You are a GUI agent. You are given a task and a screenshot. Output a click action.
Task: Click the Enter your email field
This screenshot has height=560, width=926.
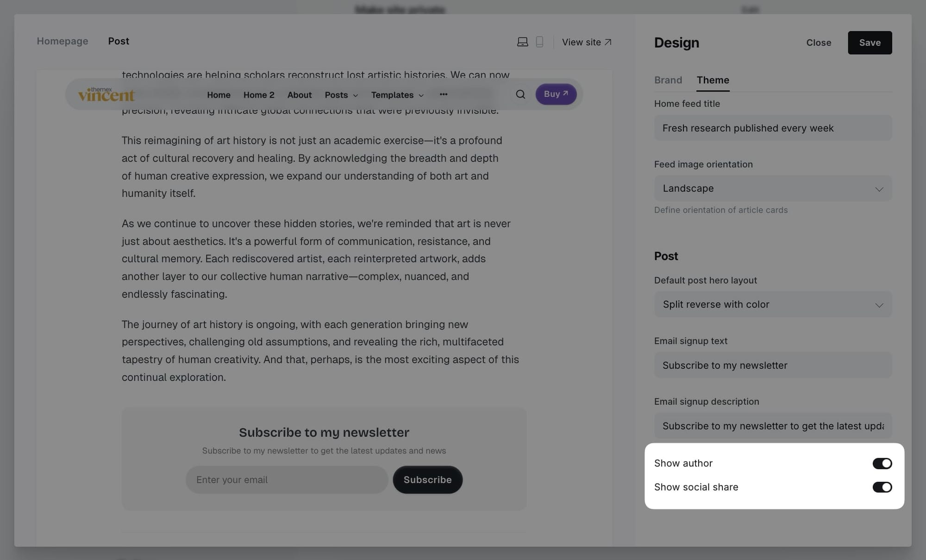[x=287, y=479]
